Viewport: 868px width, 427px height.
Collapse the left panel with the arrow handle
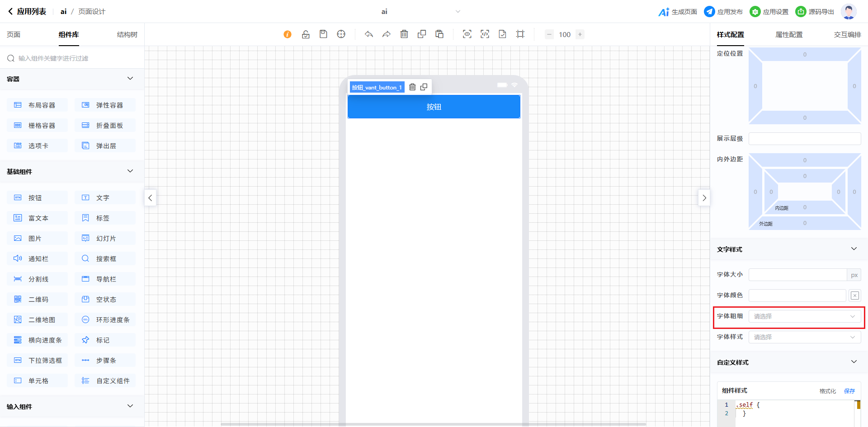click(x=150, y=198)
